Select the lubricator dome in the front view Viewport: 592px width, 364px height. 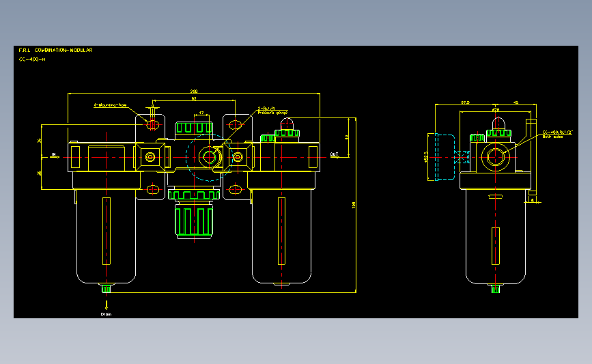coord(287,124)
